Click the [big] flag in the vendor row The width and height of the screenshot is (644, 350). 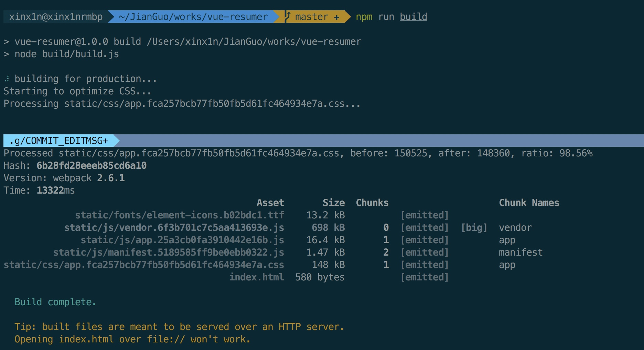pos(474,228)
